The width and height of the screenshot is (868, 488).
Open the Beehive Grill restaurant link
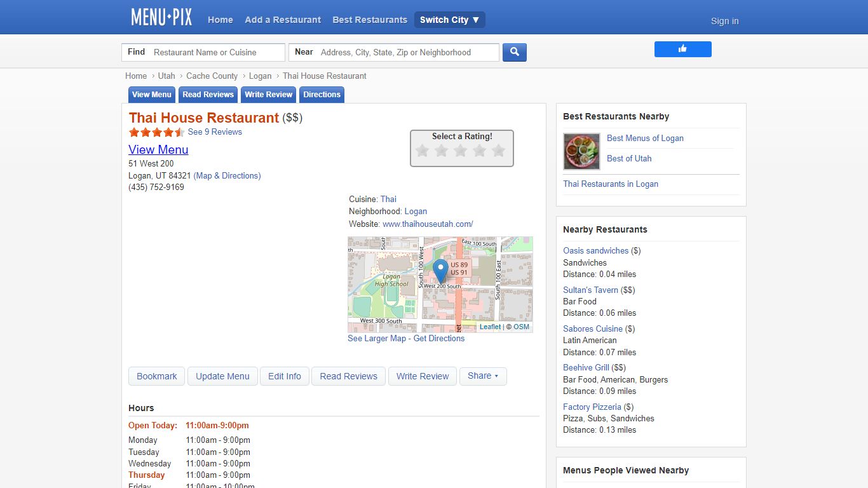[586, 367]
